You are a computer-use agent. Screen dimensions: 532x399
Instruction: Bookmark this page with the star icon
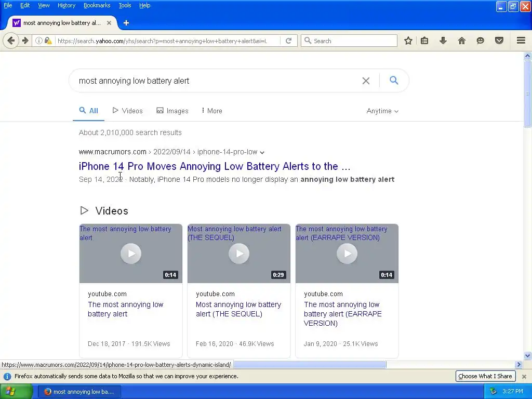pos(408,41)
